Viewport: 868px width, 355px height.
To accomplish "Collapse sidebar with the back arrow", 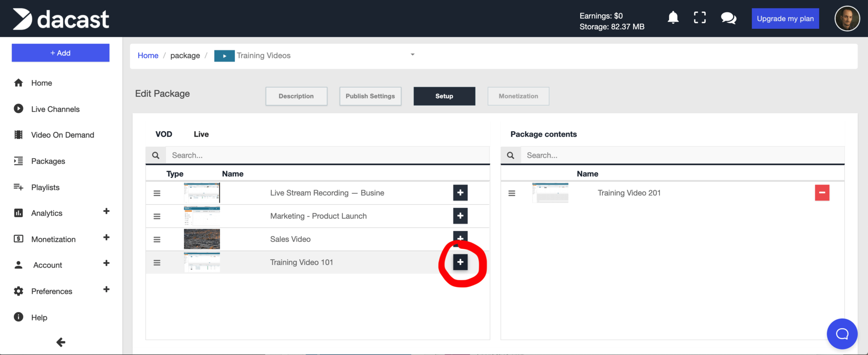I will 61,342.
